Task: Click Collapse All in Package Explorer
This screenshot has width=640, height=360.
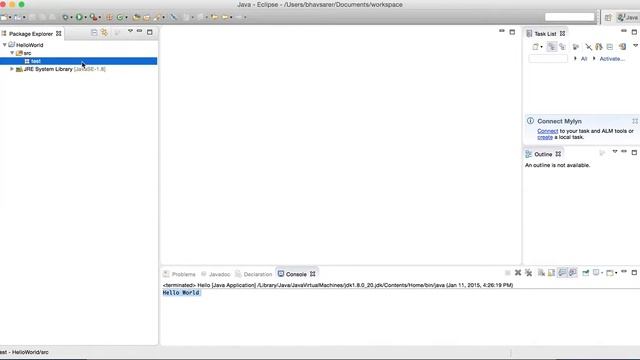Action: tap(94, 32)
